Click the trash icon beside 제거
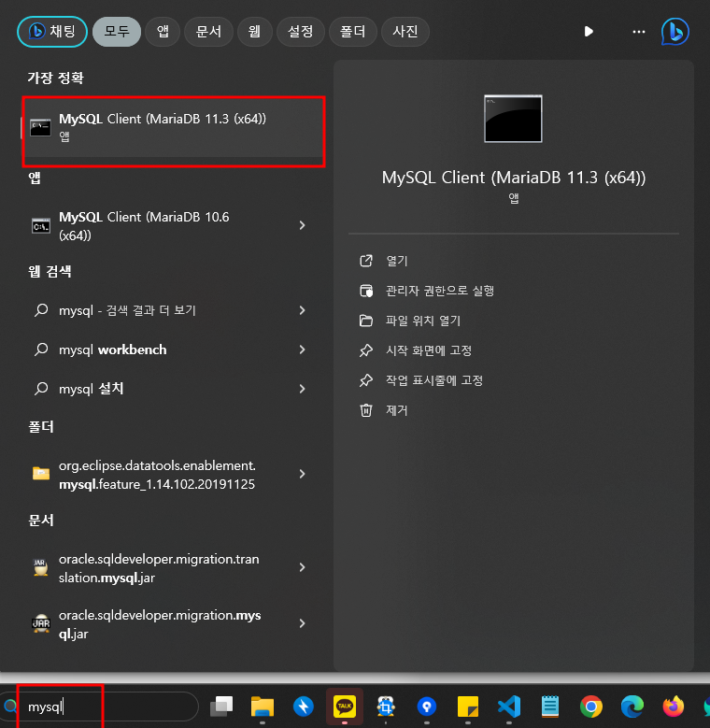Image resolution: width=710 pixels, height=728 pixels. tap(366, 410)
